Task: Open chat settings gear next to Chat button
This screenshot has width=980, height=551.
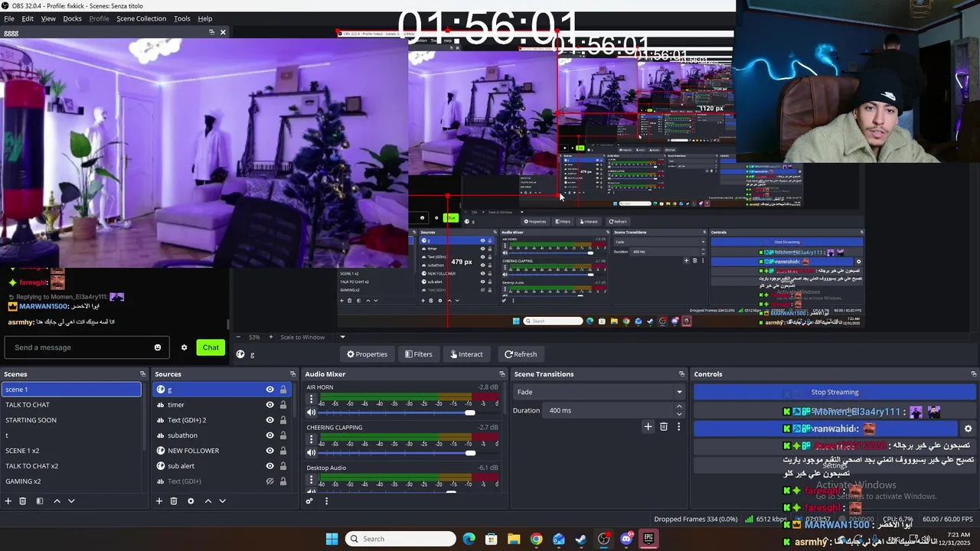Action: point(184,347)
